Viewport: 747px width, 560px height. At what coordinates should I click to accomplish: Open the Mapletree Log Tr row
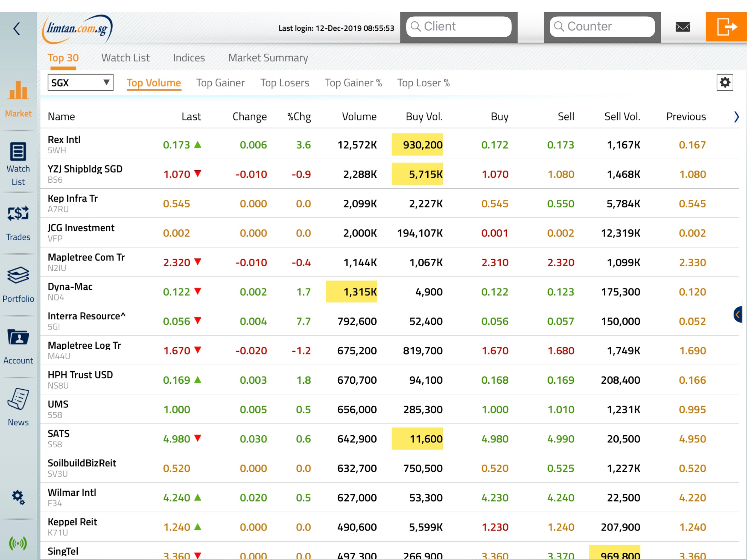click(x=390, y=350)
